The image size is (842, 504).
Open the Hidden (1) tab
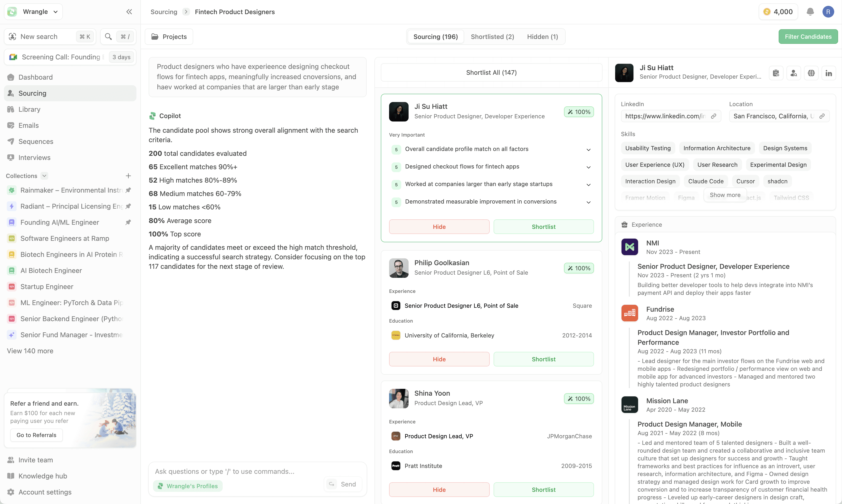pos(542,37)
